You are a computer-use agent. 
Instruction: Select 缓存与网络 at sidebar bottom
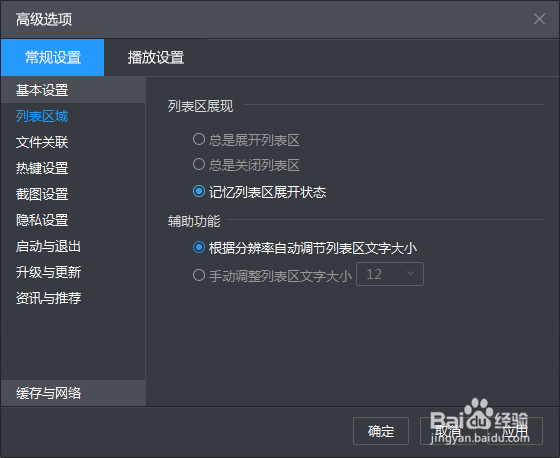tap(73, 393)
